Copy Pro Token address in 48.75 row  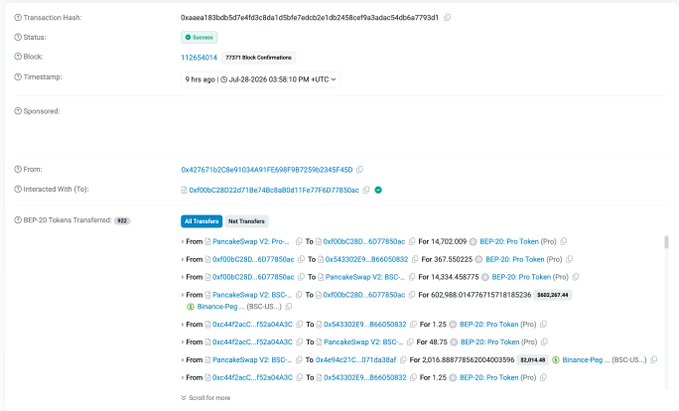pos(544,342)
